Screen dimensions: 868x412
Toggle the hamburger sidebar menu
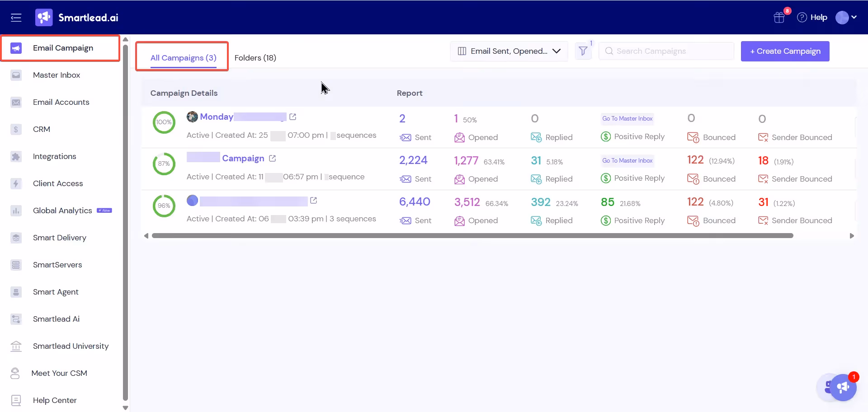tap(16, 18)
